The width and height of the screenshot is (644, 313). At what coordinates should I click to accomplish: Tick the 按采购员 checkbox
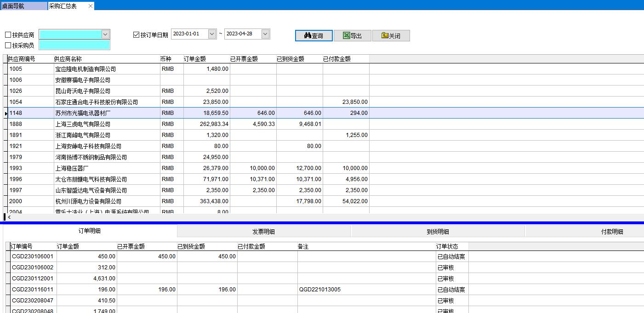pos(8,46)
